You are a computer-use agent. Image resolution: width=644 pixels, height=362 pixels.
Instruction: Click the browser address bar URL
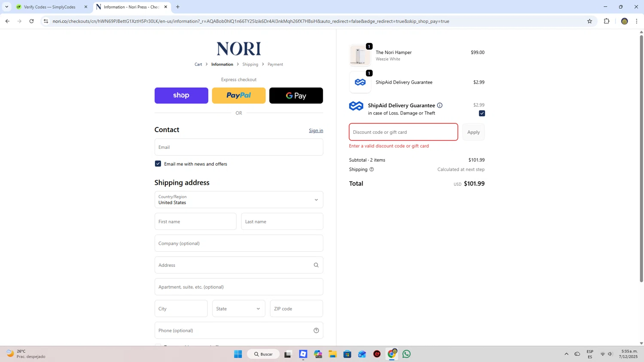(251, 21)
